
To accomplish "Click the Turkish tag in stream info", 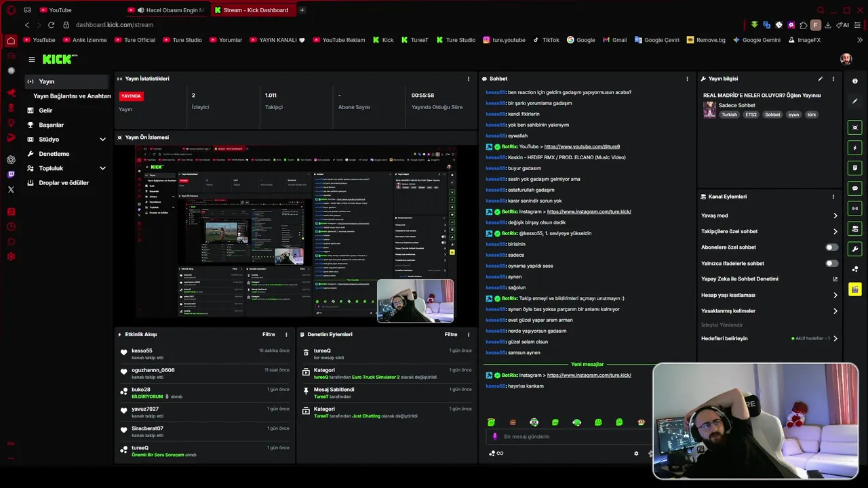I will pos(729,115).
